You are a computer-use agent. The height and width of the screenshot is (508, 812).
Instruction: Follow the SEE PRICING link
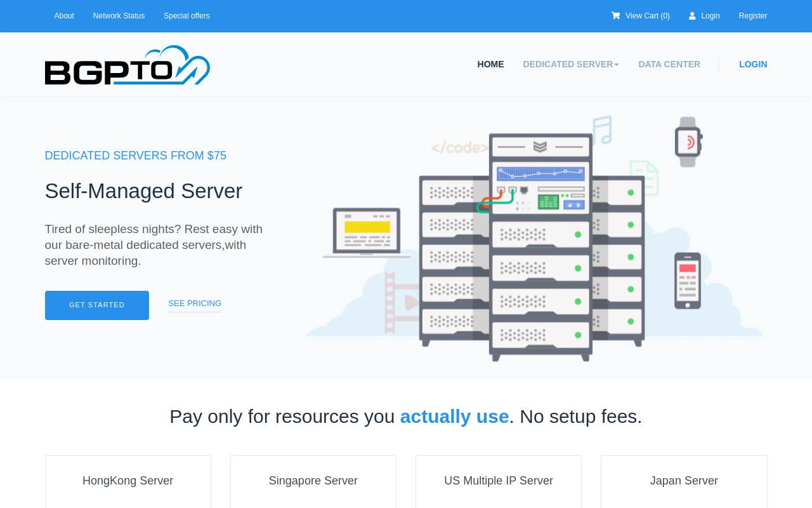click(195, 304)
